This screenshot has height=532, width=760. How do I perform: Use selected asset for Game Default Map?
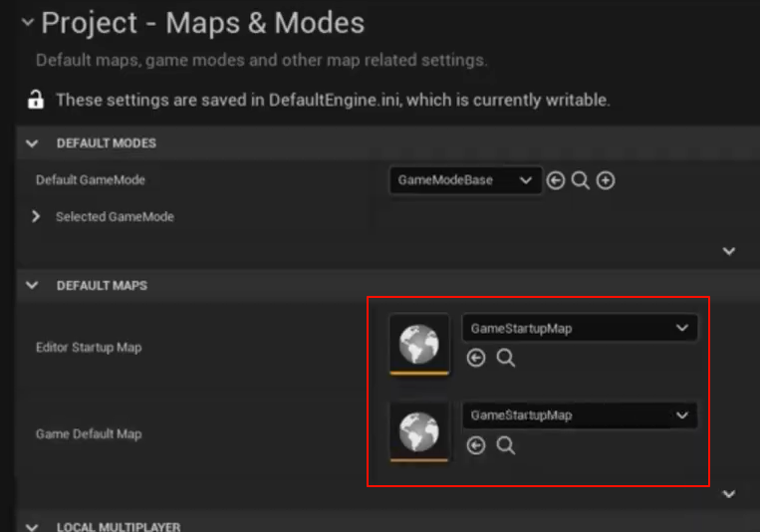pos(476,445)
